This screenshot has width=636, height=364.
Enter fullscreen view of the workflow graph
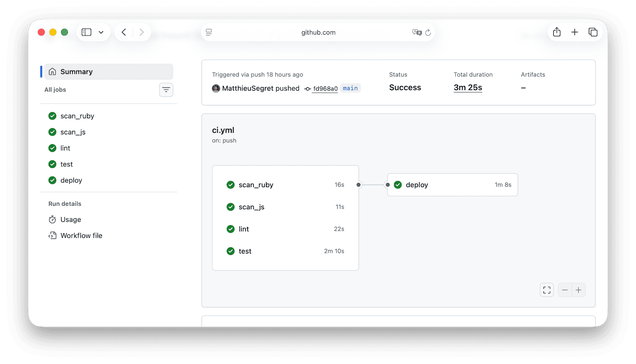click(546, 290)
